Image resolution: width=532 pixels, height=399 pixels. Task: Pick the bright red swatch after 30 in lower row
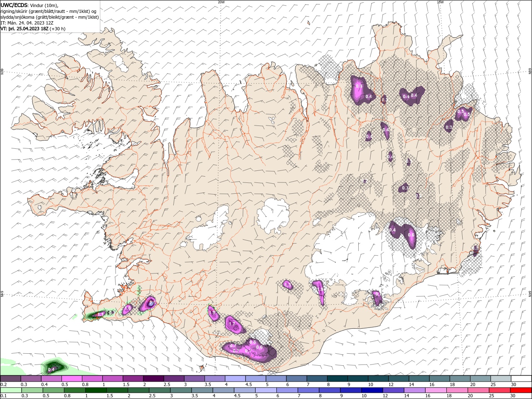point(521,390)
